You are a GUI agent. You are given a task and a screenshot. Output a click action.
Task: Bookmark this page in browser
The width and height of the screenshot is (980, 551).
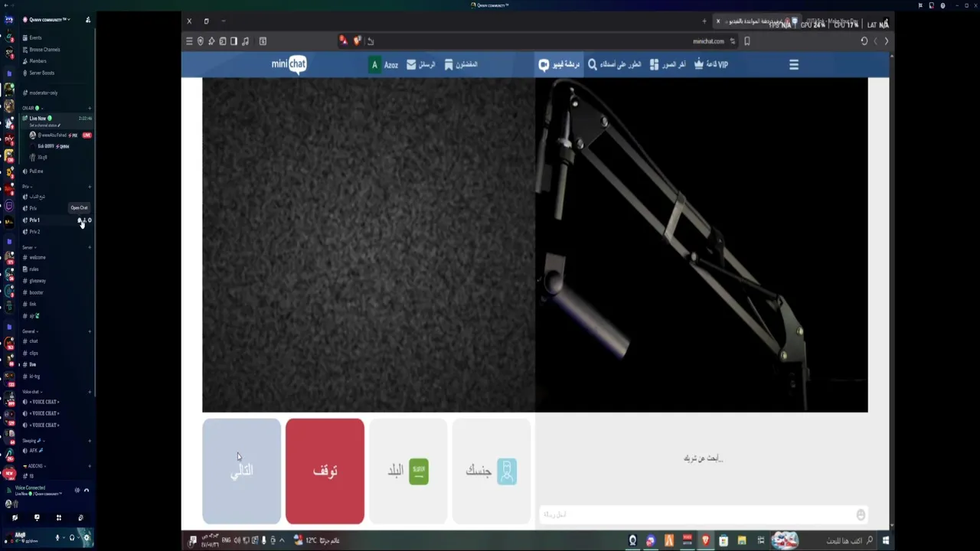click(x=747, y=41)
